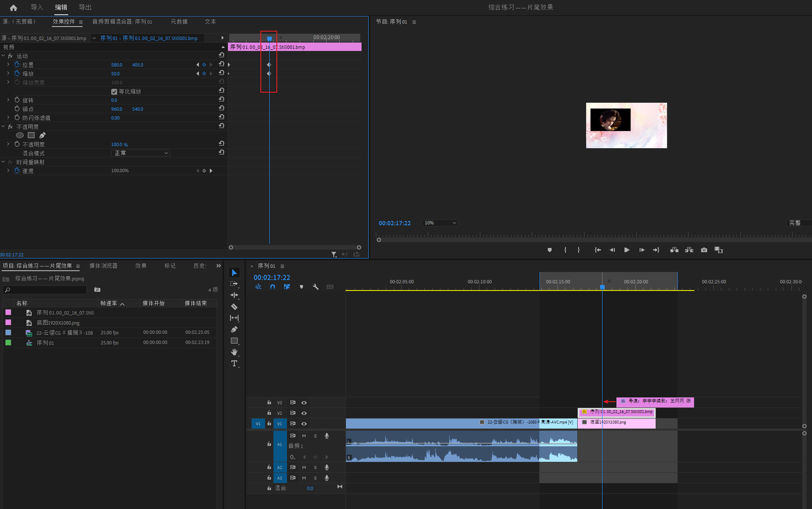This screenshot has width=812, height=509.
Task: Click the Play button in program monitor
Action: 627,250
